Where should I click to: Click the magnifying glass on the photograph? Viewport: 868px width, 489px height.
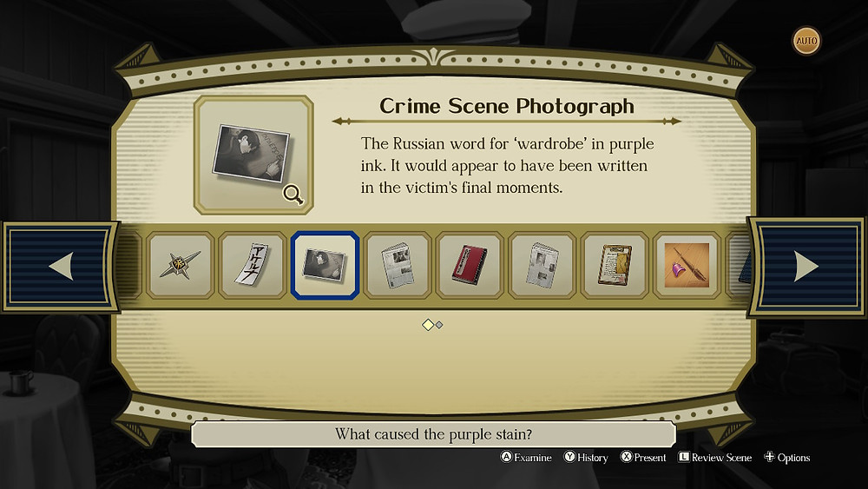293,195
